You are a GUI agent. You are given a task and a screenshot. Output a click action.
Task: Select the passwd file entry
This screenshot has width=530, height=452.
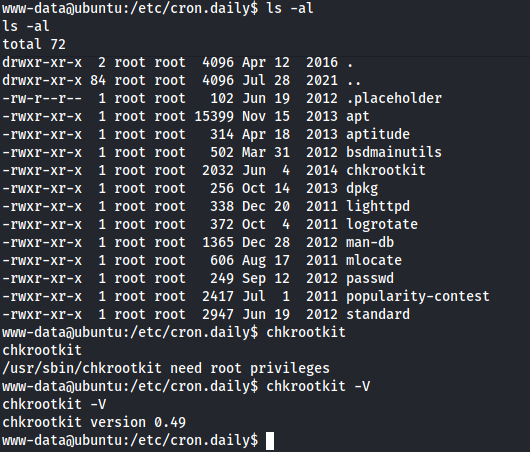click(370, 279)
